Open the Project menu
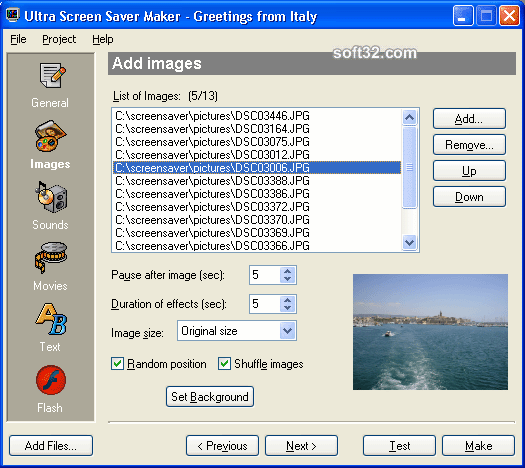 (59, 39)
